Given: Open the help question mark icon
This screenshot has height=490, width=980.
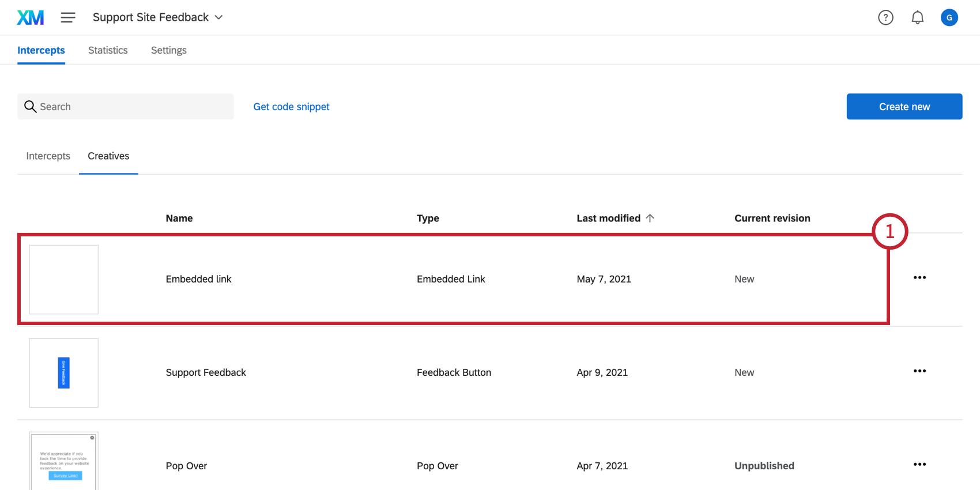Looking at the screenshot, I should pyautogui.click(x=885, y=18).
